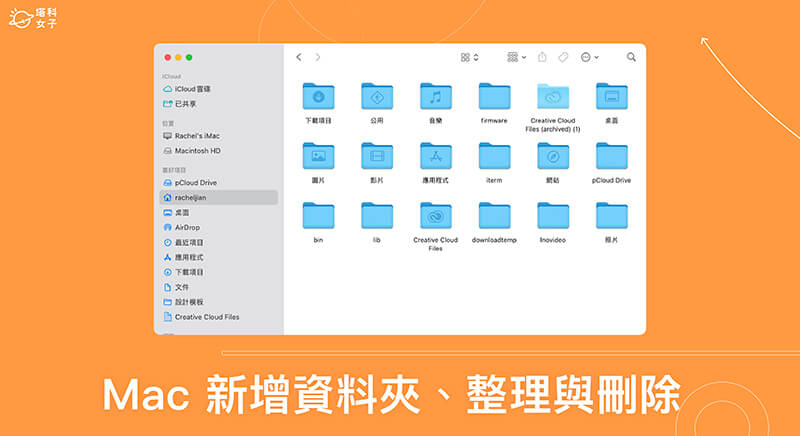Go back with the left arrow

coord(299,58)
